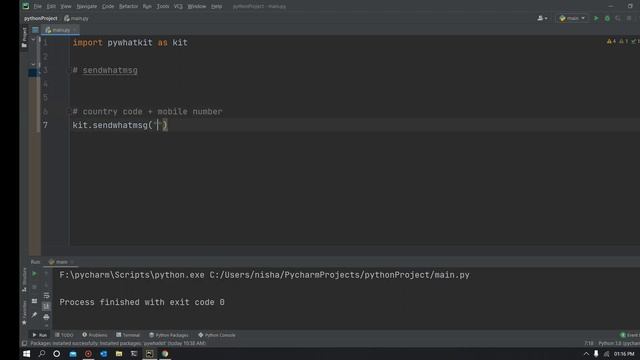
Task: Open the user account dropdown in toolbar
Action: (x=542, y=18)
